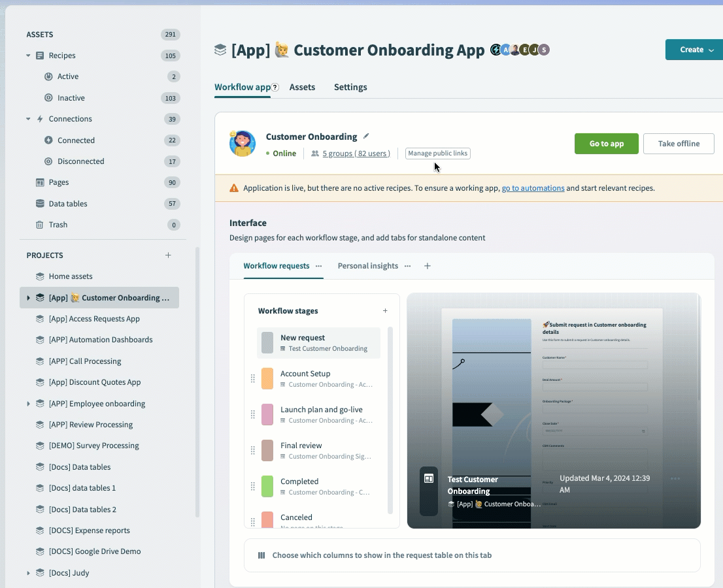This screenshot has width=723, height=588.
Task: Click the pencil icon to rename Customer Onboarding
Action: pos(366,136)
